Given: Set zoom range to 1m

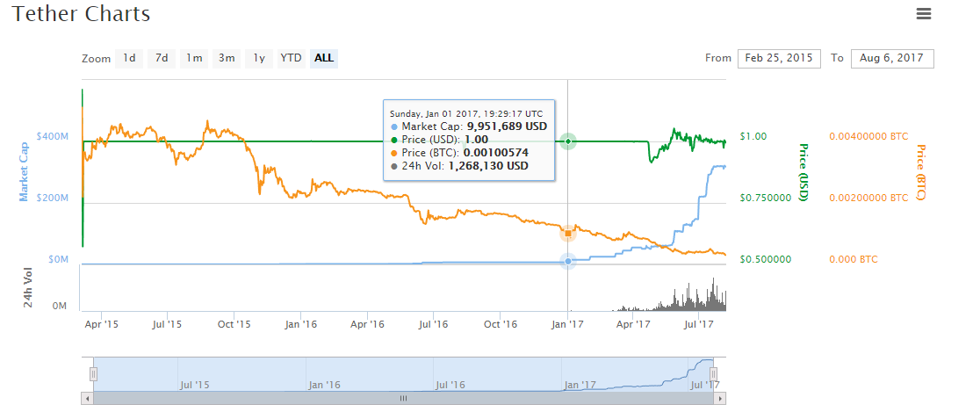Looking at the screenshot, I should point(194,58).
